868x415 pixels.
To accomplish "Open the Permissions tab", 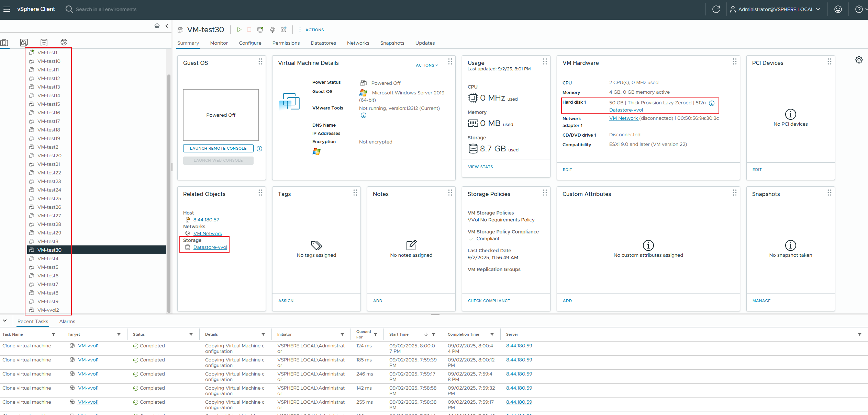I will 286,43.
